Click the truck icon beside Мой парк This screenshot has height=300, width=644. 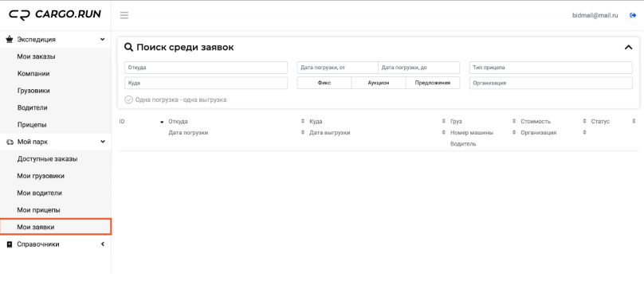tap(10, 142)
